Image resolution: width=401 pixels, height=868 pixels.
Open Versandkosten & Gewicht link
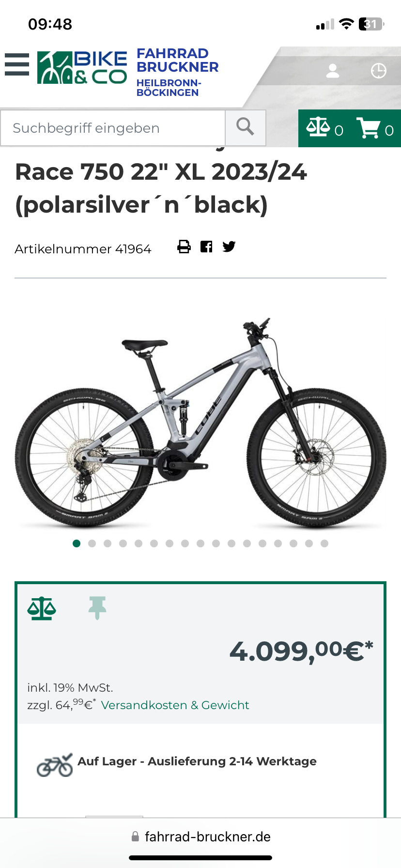[x=175, y=705]
